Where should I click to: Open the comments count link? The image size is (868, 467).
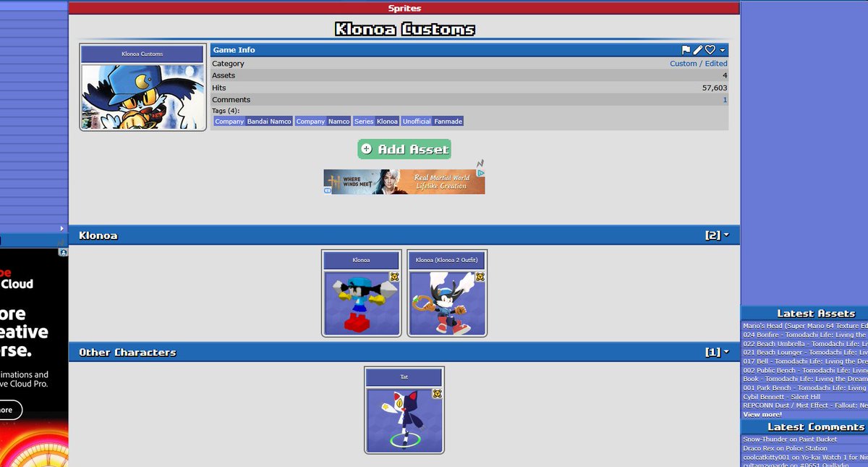point(725,100)
